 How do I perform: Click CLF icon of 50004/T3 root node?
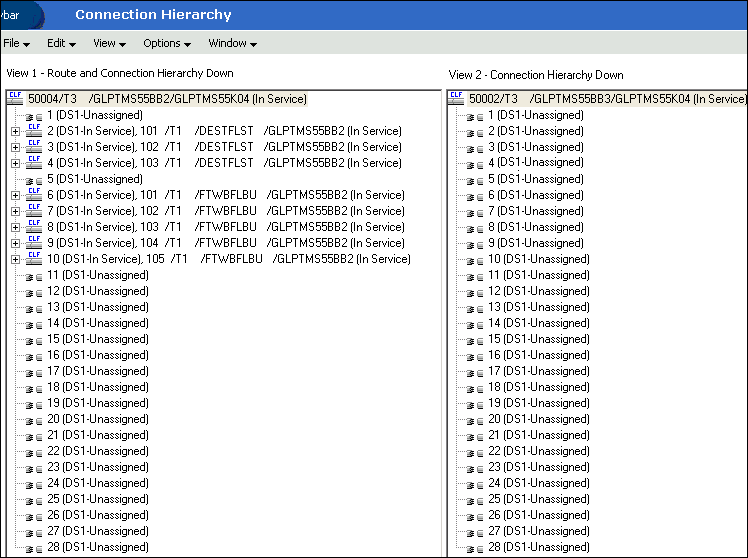tap(14, 98)
